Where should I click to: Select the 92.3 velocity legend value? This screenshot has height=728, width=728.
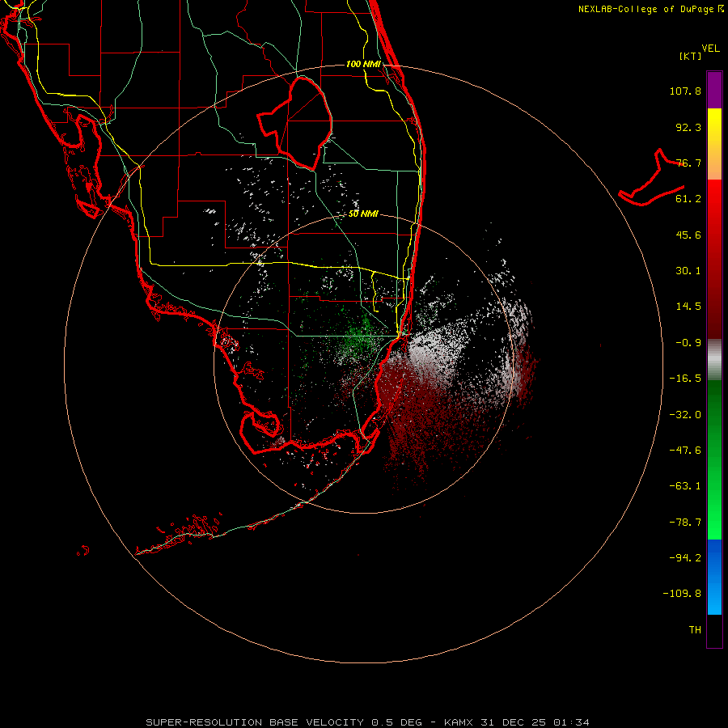(688, 127)
